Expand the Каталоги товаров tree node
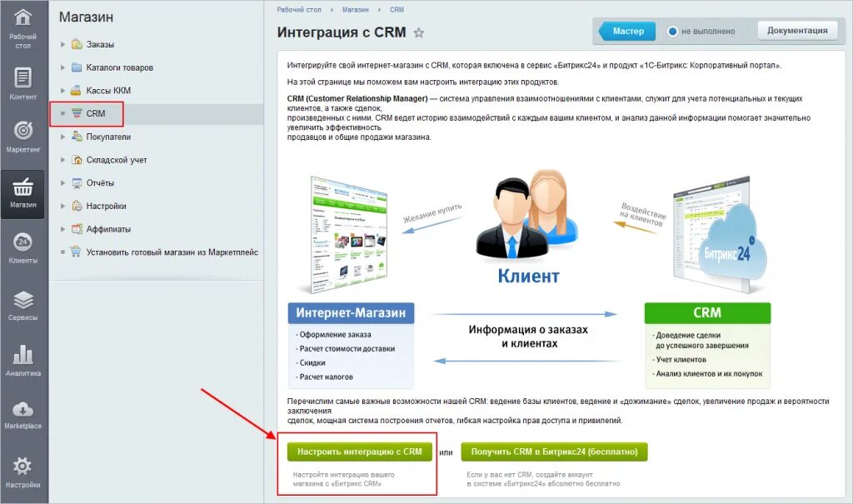The width and height of the screenshot is (853, 504). pos(62,67)
